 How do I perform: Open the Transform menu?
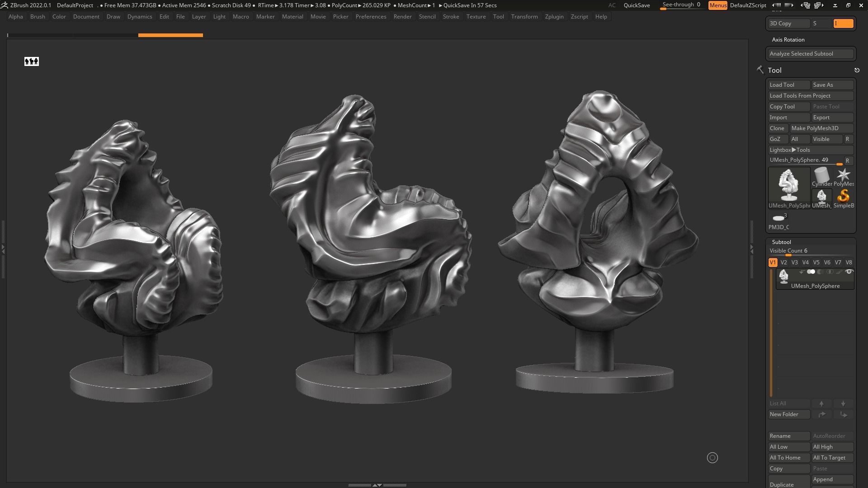click(x=524, y=17)
